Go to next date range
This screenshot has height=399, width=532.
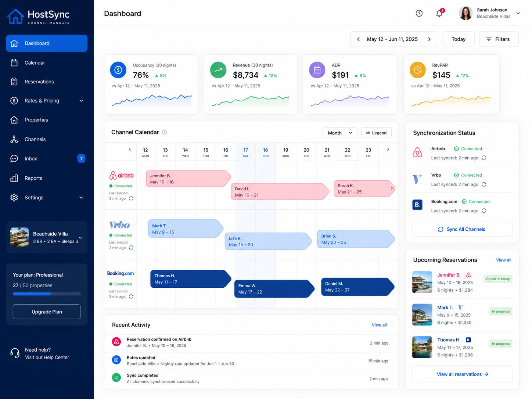[x=429, y=39]
